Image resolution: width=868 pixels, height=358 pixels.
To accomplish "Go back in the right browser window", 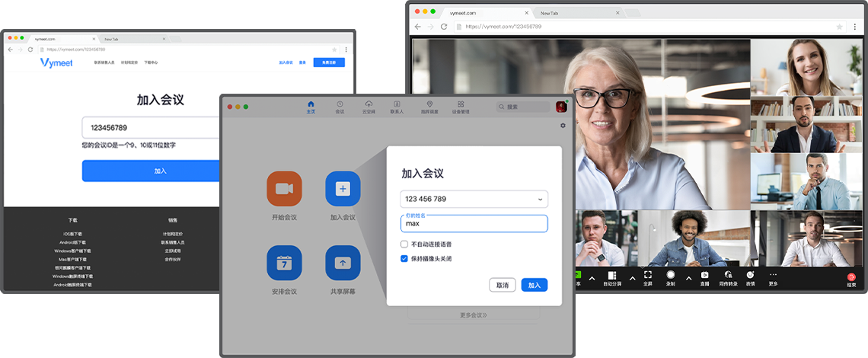I will click(418, 27).
